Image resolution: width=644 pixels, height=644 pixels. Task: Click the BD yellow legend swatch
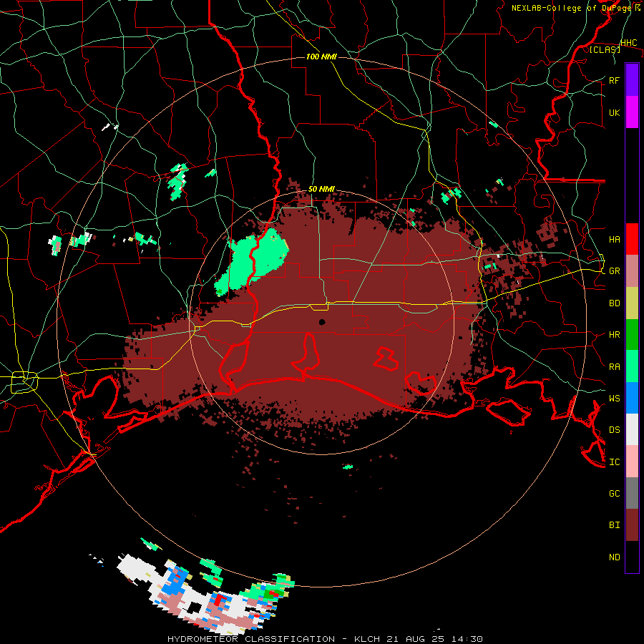click(x=632, y=303)
